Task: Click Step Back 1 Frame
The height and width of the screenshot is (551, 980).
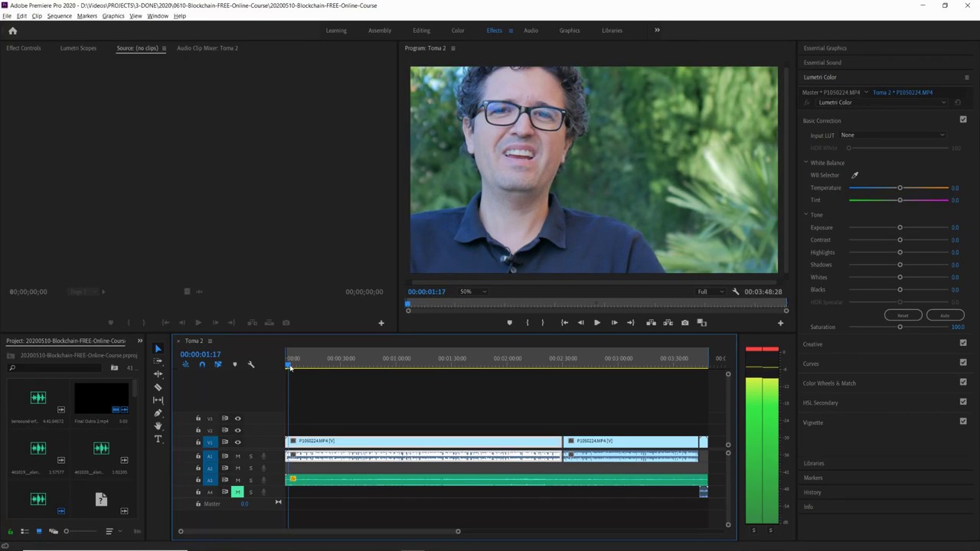Action: (580, 323)
